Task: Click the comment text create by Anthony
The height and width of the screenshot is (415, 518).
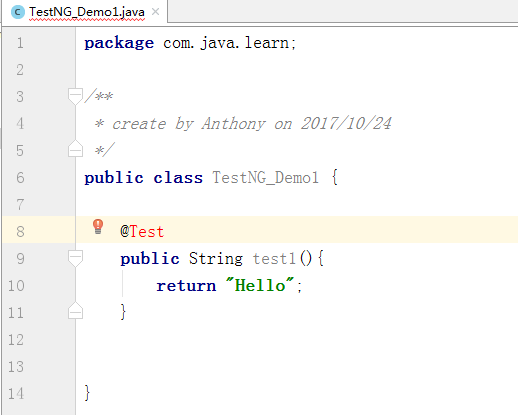Action: click(x=189, y=124)
